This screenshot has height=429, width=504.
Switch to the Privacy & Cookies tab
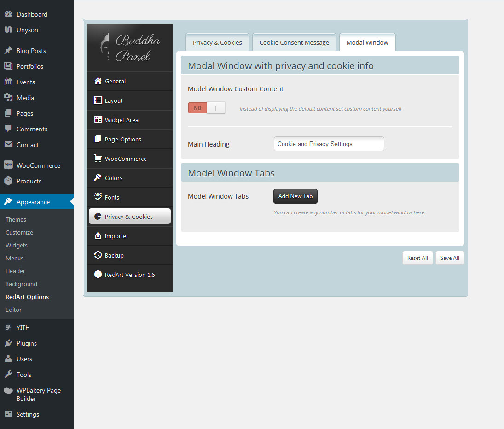click(217, 42)
